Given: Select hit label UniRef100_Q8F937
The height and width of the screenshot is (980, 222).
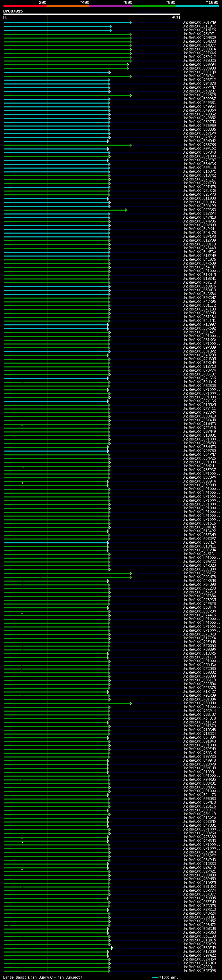Looking at the screenshot, I should tap(199, 470).
